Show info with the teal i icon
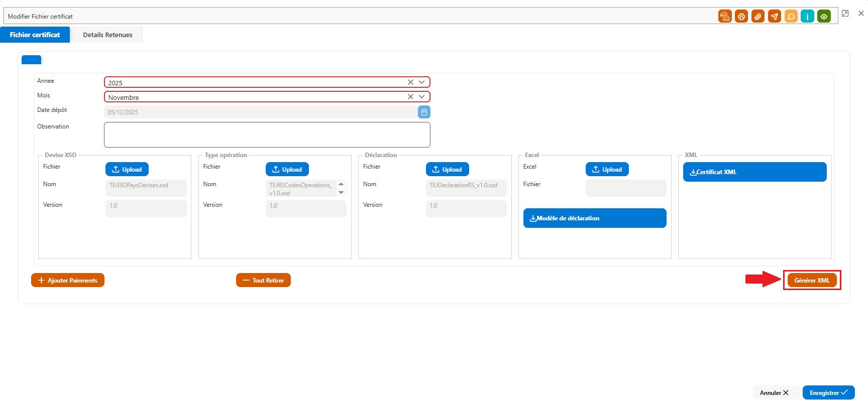The width and height of the screenshot is (868, 400). tap(807, 17)
